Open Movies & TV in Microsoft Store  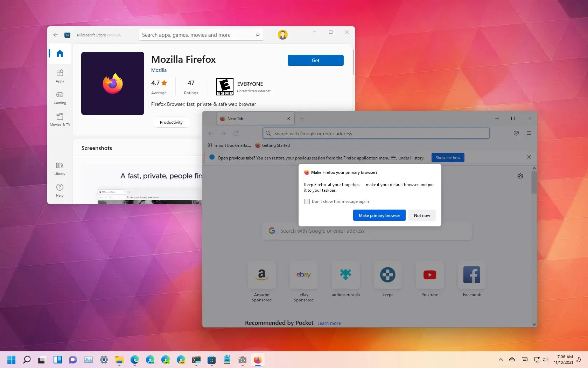(x=60, y=120)
